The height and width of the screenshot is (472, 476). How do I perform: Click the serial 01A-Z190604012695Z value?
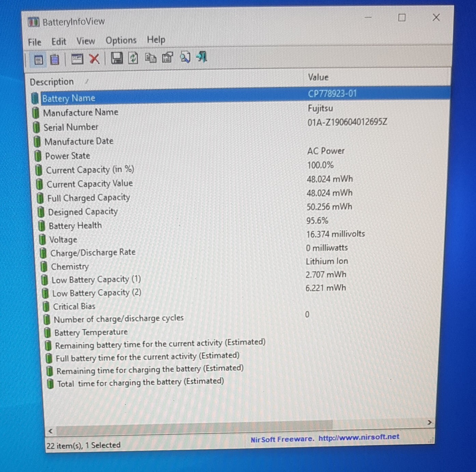tap(347, 122)
